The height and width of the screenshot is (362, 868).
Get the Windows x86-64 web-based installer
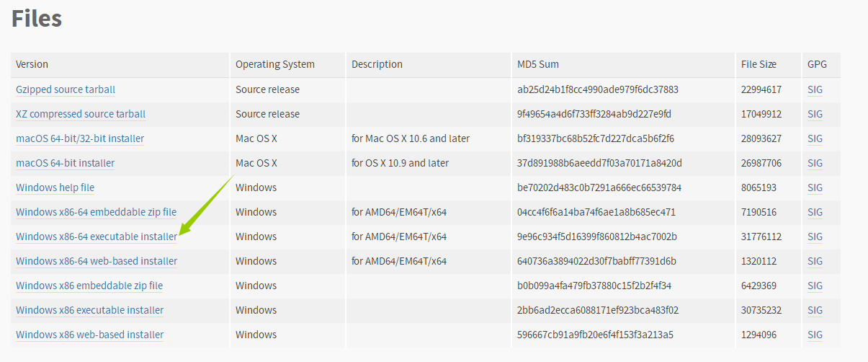tap(97, 261)
